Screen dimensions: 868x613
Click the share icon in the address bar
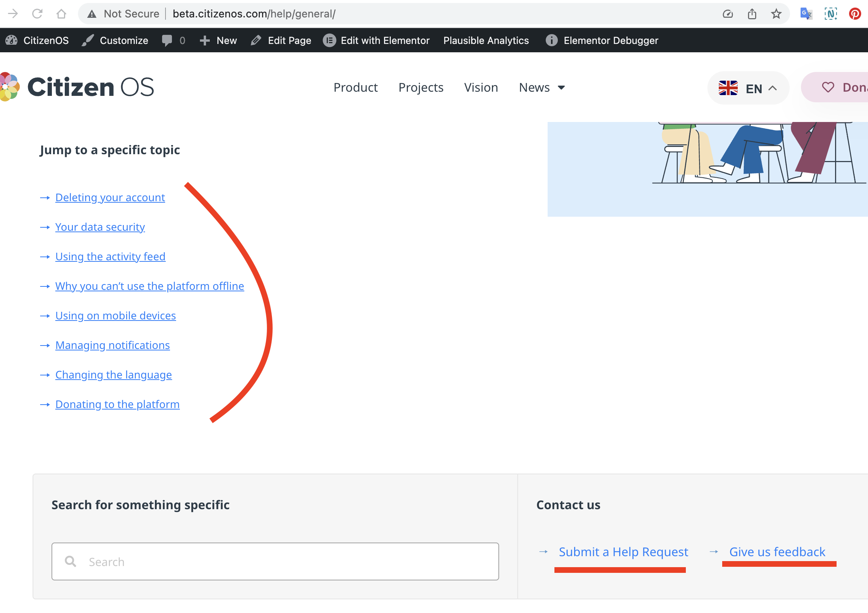coord(752,14)
